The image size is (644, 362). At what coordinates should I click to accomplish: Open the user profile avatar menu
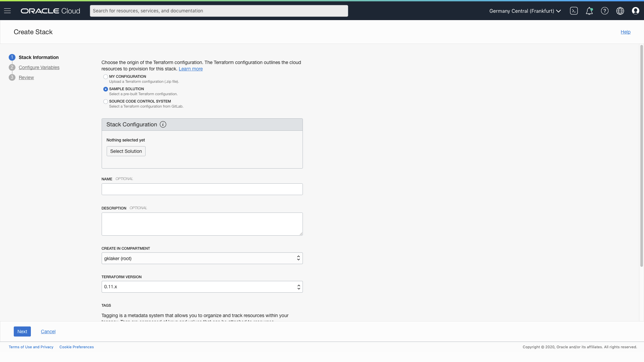tap(635, 11)
